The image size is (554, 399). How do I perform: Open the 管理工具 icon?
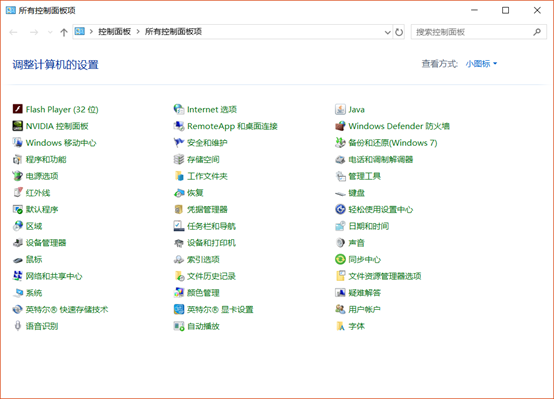click(340, 176)
